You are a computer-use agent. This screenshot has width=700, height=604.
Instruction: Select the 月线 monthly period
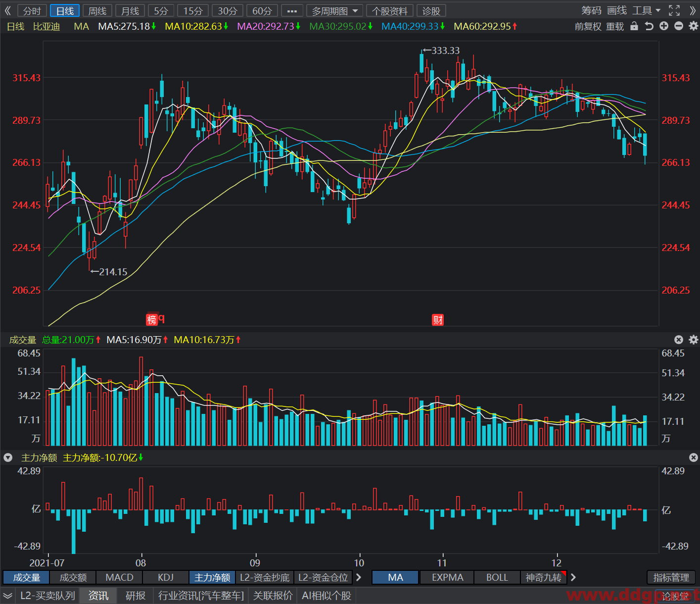click(130, 11)
